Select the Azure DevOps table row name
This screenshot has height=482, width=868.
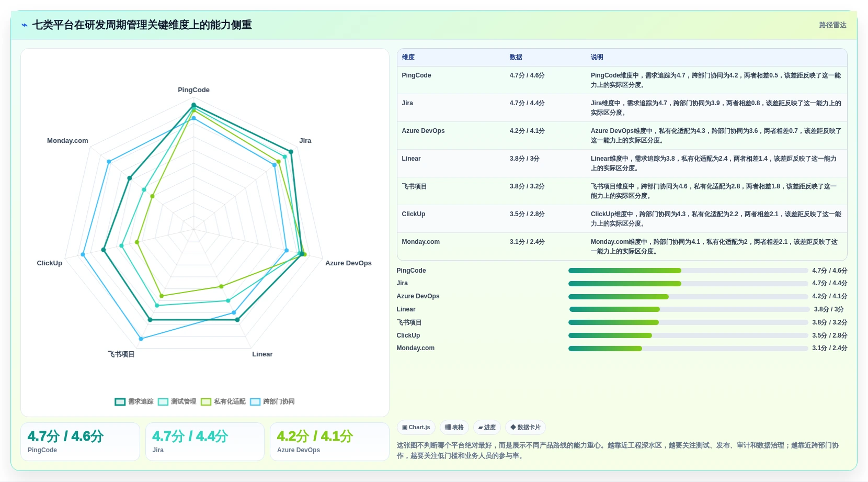tap(423, 131)
